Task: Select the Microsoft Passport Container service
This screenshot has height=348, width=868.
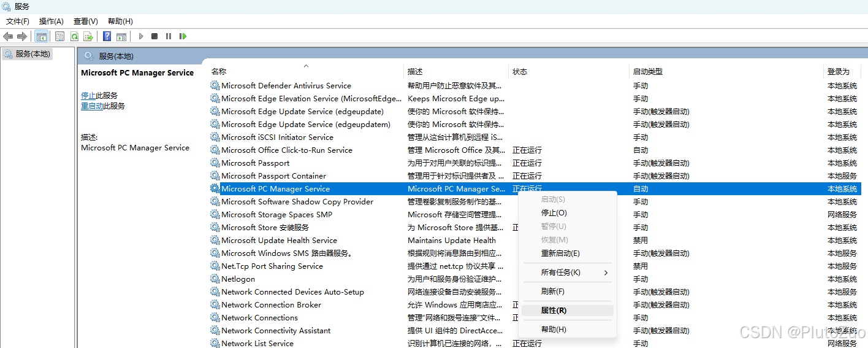Action: tap(535, 176)
